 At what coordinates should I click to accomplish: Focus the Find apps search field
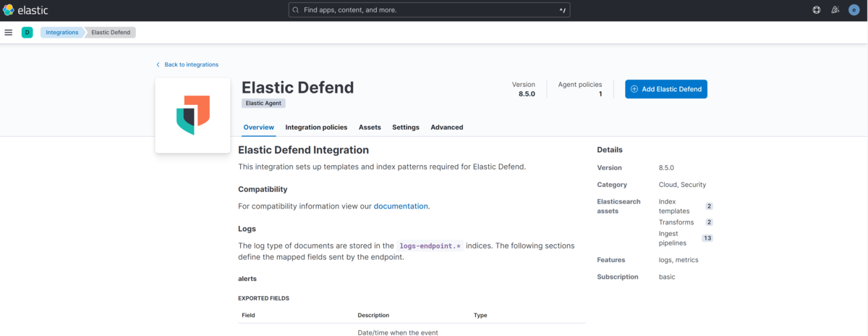click(427, 10)
